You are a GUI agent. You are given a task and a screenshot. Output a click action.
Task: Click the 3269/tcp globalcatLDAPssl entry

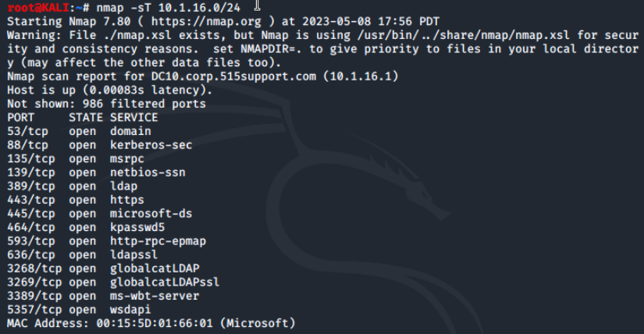coord(113,282)
